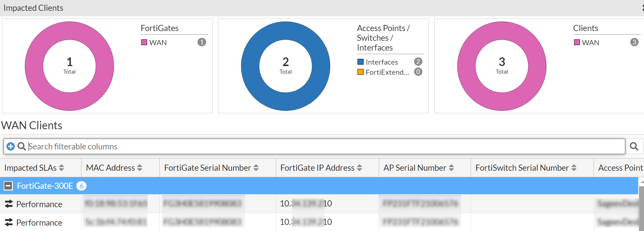The image size is (644, 231).
Task: Sort by Impacted SLAs column
Action: [x=61, y=168]
